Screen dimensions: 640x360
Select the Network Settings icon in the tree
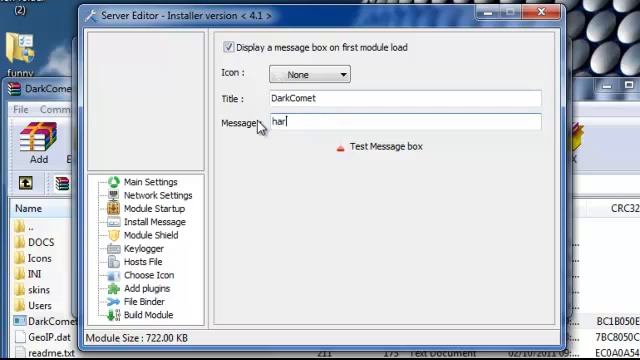coord(113,195)
